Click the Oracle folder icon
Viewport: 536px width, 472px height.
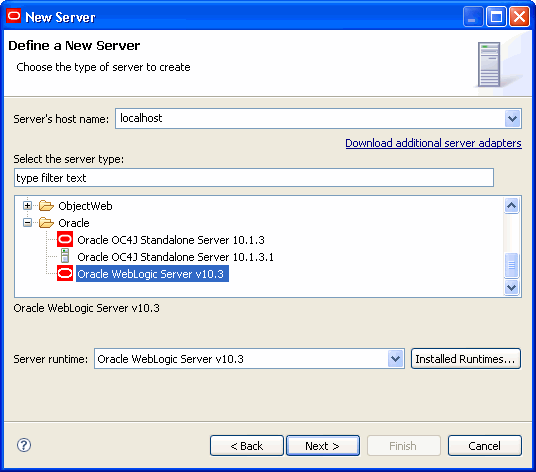point(46,223)
